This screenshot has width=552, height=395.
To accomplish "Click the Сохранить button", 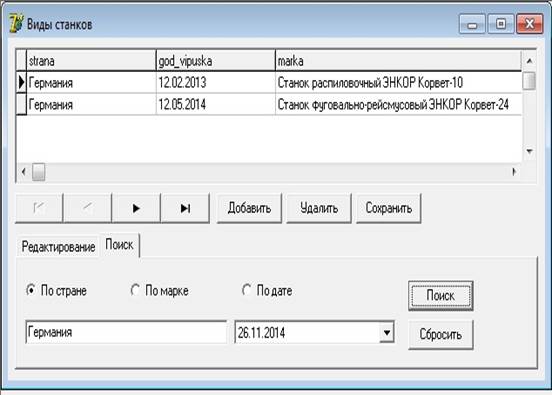I will (x=389, y=208).
